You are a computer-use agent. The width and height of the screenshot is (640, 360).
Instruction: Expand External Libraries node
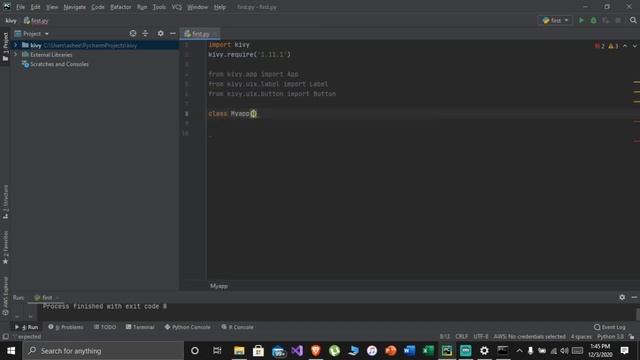(x=16, y=54)
